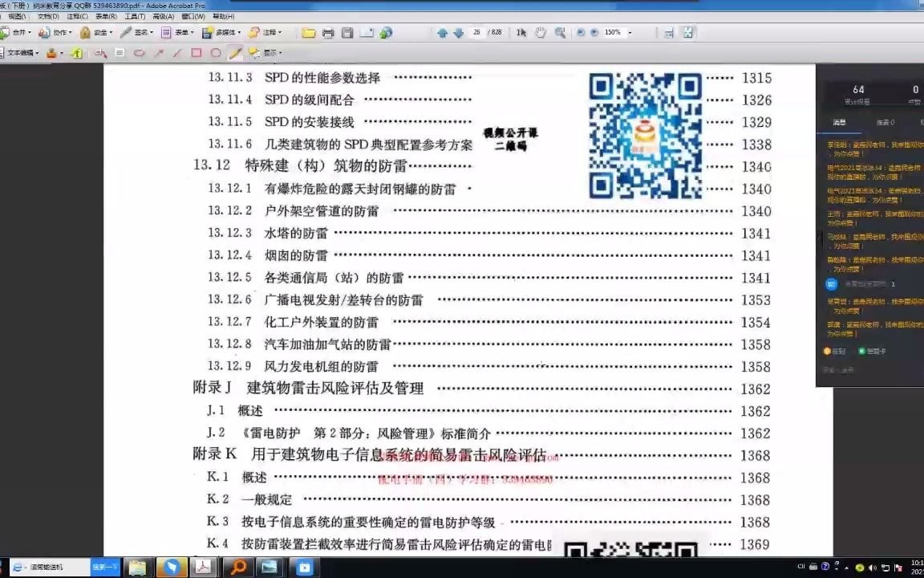The image size is (924, 578).
Task: Open the 150% zoom level dropdown
Action: tap(628, 33)
